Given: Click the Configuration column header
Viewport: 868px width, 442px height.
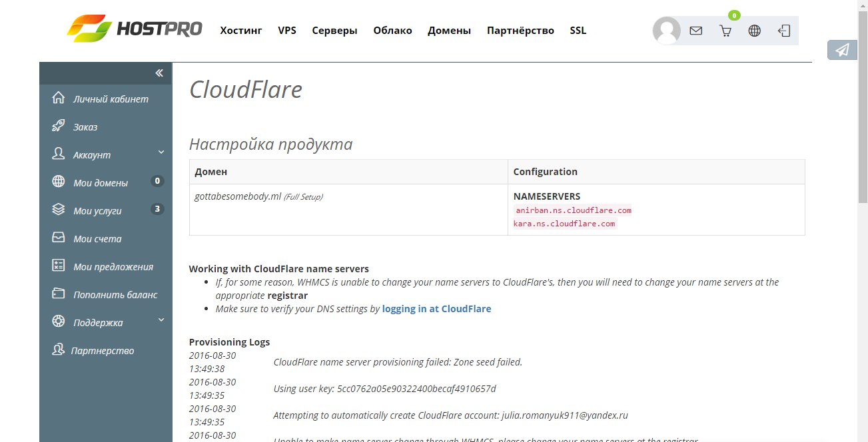Looking at the screenshot, I should (656, 172).
